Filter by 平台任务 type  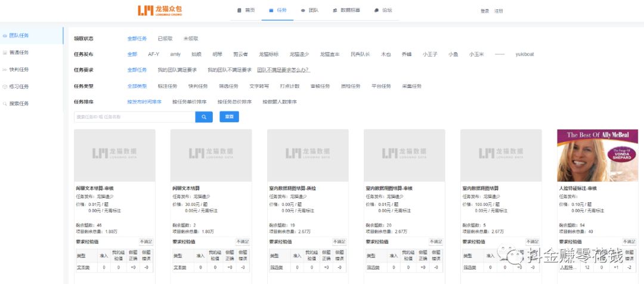pos(381,87)
